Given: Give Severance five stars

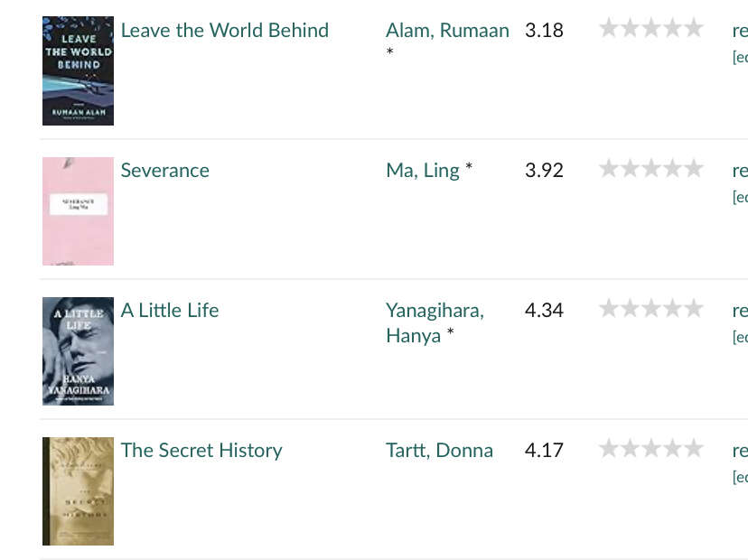Looking at the screenshot, I should coord(694,168).
